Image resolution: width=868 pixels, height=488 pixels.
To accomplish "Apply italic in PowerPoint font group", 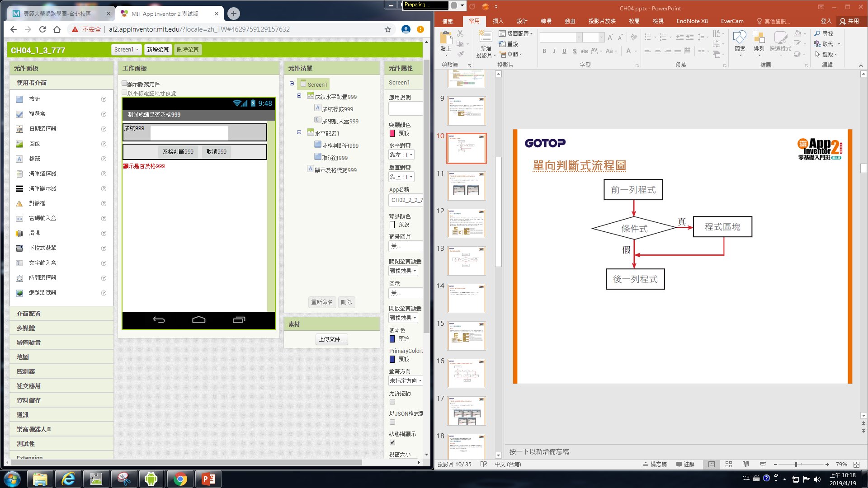I will tap(554, 51).
